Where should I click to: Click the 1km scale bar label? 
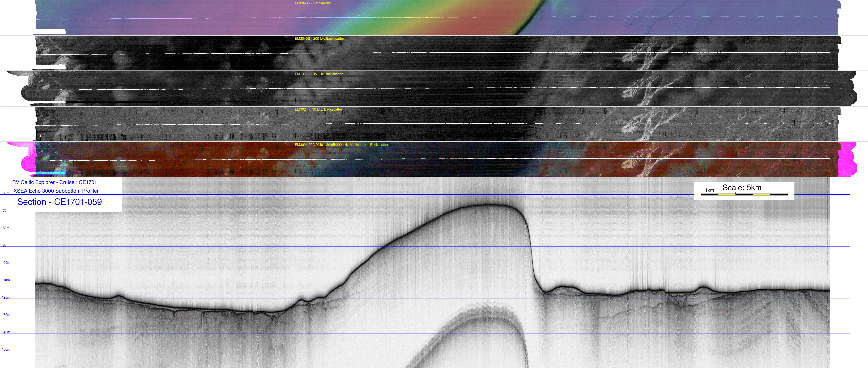[709, 190]
